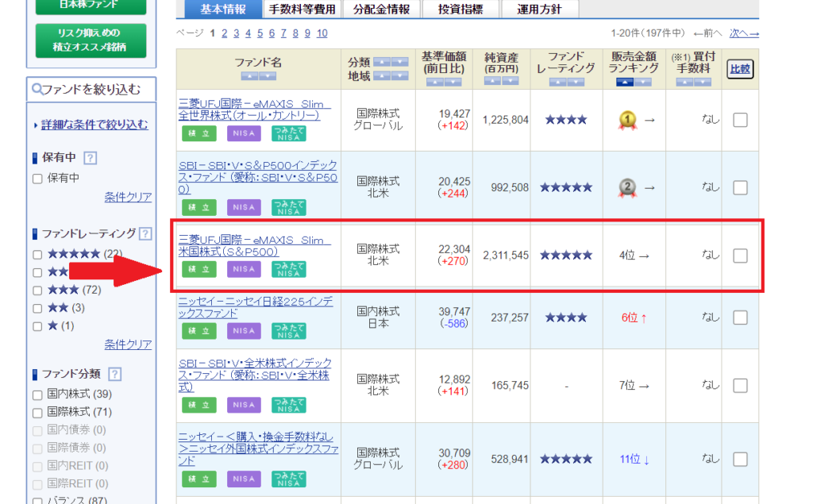813x504 pixels.
Task: Click ranking text 11位 ↓
Action: 634,459
